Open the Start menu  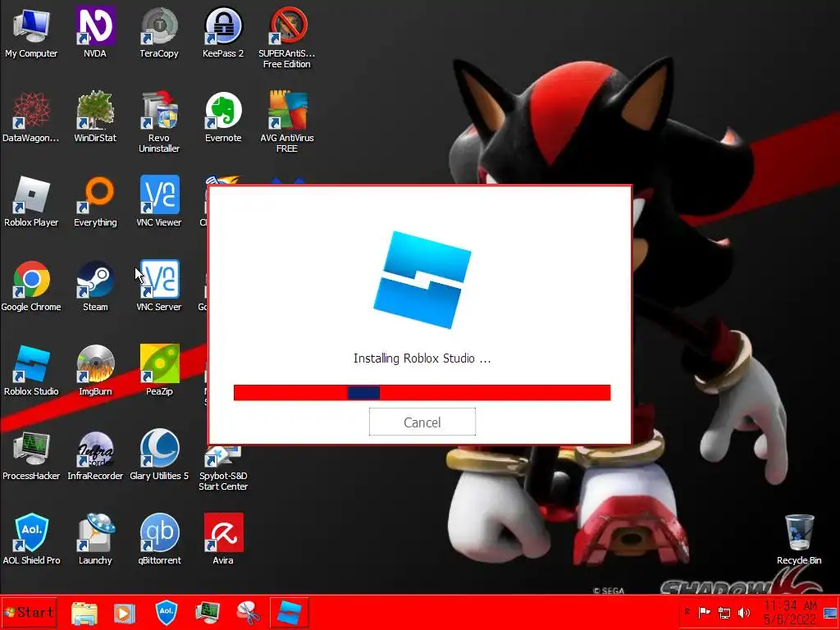(29, 612)
